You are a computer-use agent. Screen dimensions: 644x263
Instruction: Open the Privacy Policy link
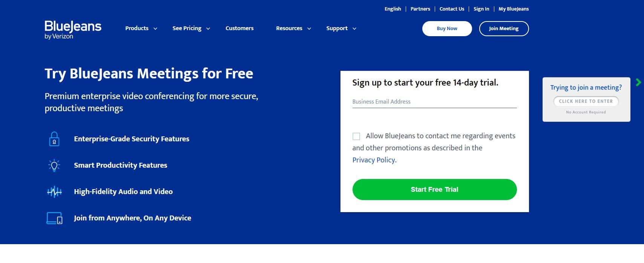pyautogui.click(x=374, y=160)
